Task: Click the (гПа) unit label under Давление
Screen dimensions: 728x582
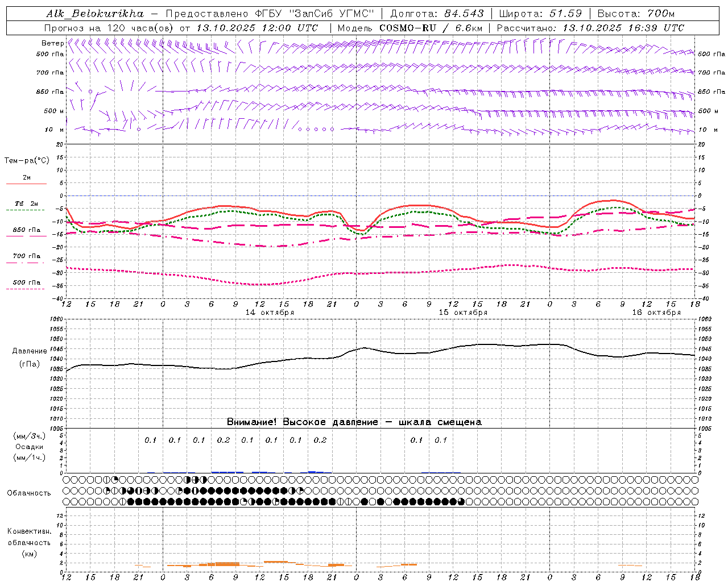Action: coord(30,364)
